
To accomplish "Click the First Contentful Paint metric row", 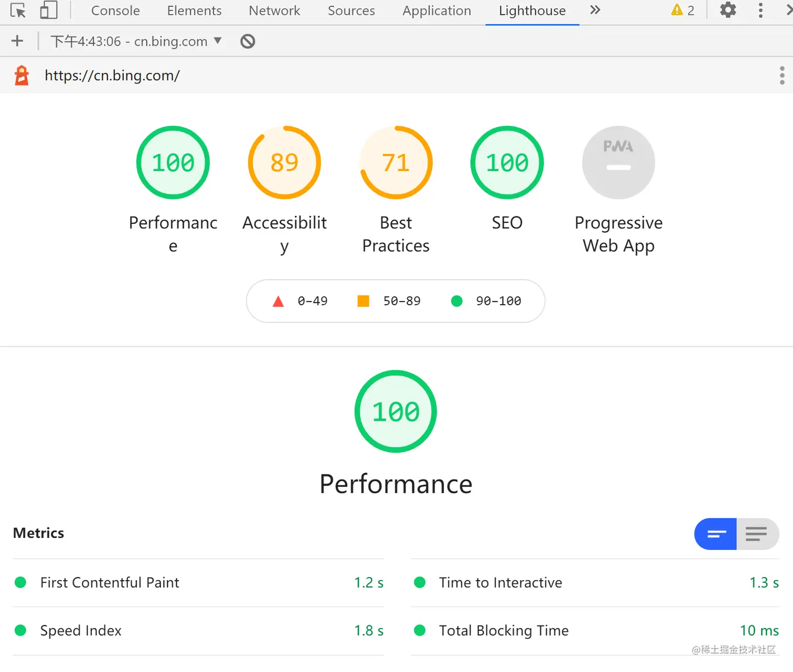I will pyautogui.click(x=198, y=583).
